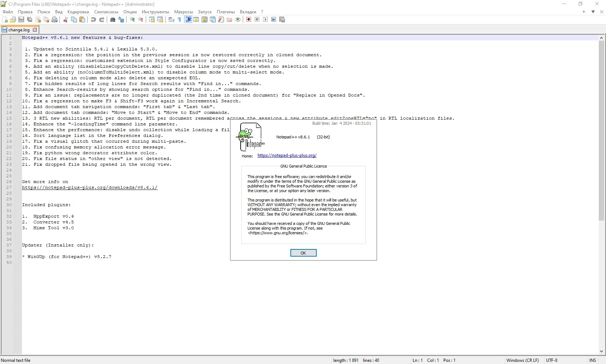Image resolution: width=606 pixels, height=364 pixels.
Task: Click the Copy toolbar icon
Action: [x=74, y=20]
